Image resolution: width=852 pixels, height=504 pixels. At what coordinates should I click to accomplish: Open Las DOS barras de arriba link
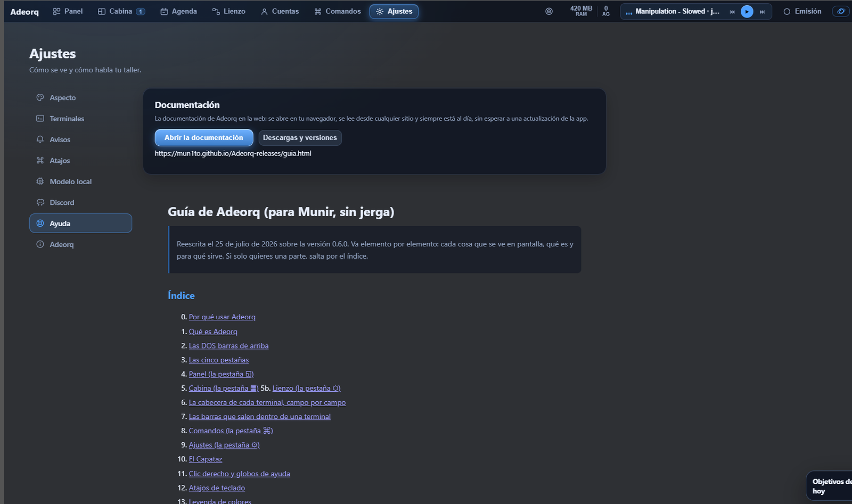point(228,346)
